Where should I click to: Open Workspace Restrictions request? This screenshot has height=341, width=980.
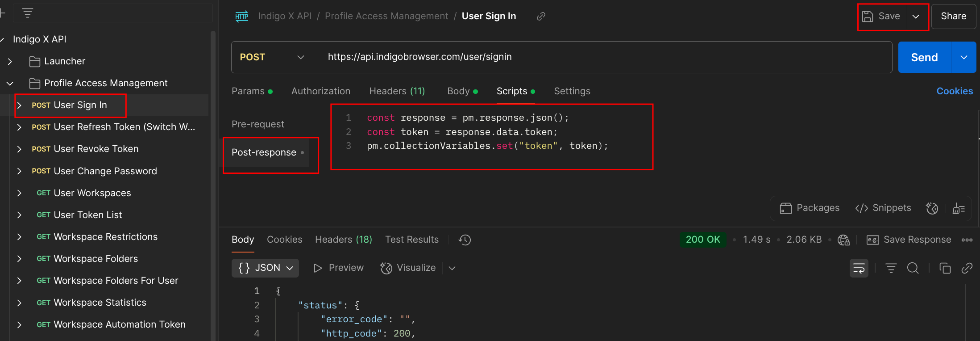[x=97, y=237]
